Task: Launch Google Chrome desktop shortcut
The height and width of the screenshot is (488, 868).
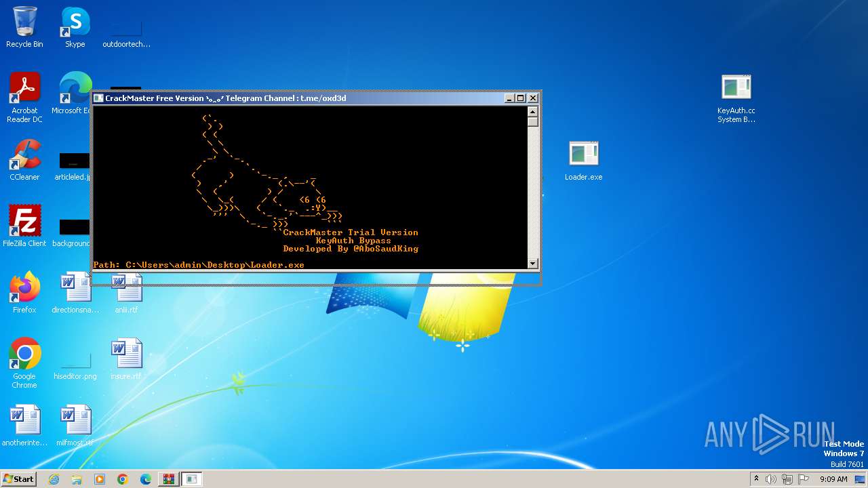Action: (24, 363)
